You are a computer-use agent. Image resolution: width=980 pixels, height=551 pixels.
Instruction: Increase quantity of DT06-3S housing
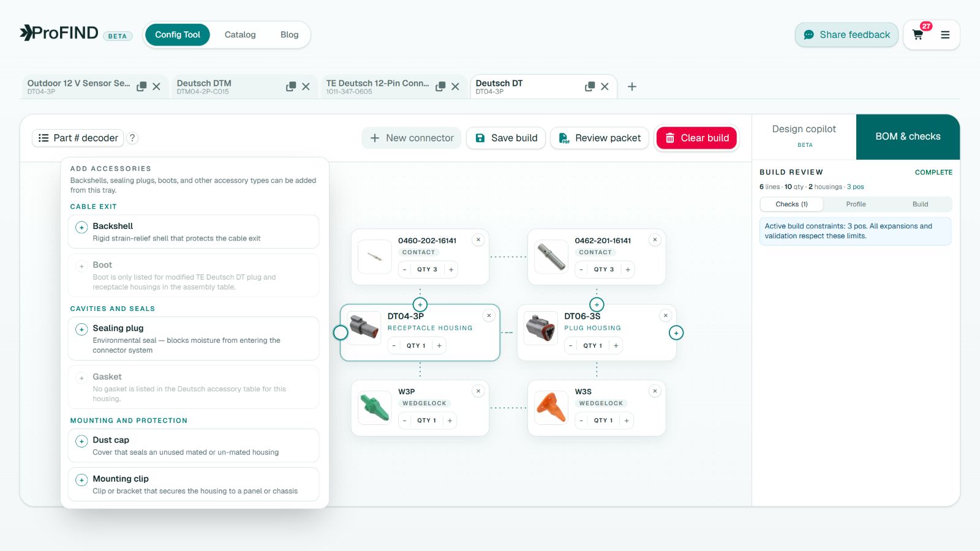click(x=616, y=346)
